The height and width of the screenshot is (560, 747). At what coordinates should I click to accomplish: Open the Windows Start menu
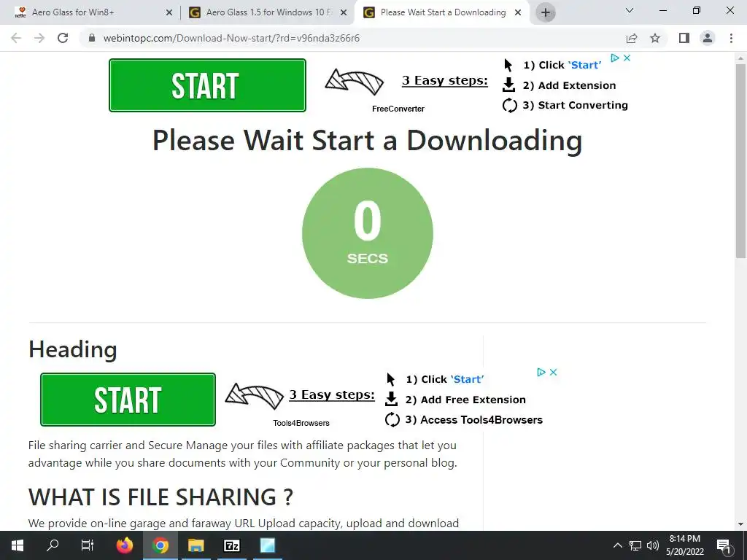click(18, 545)
